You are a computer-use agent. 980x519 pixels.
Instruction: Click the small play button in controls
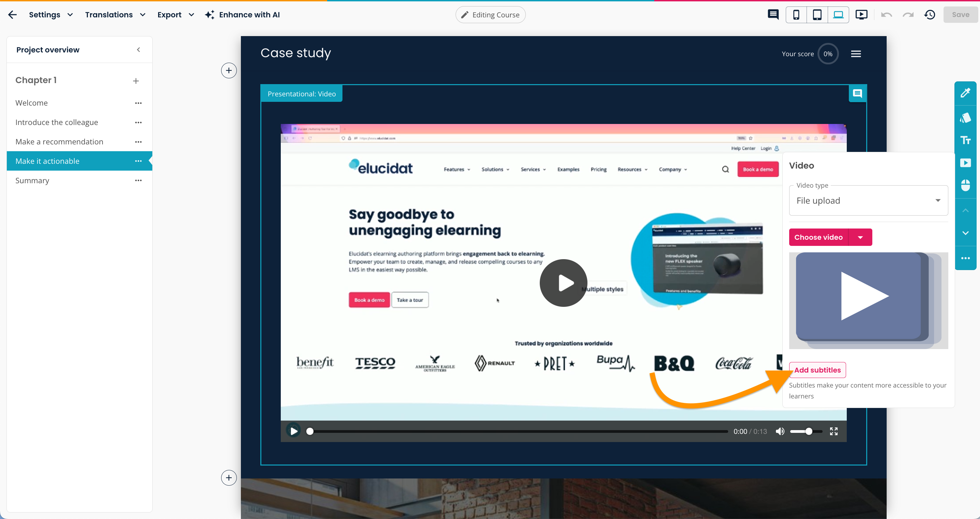tap(293, 431)
